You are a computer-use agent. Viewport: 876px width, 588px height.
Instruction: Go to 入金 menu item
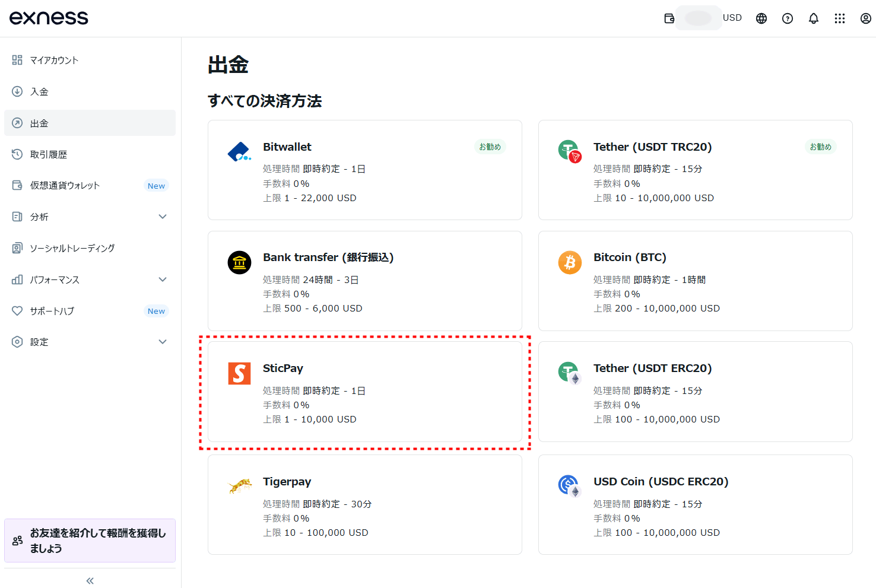(x=90, y=91)
